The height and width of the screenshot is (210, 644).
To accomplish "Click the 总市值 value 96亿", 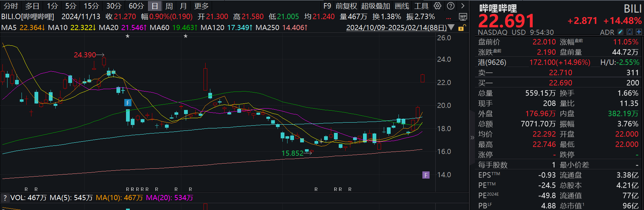I will (x=630, y=206).
